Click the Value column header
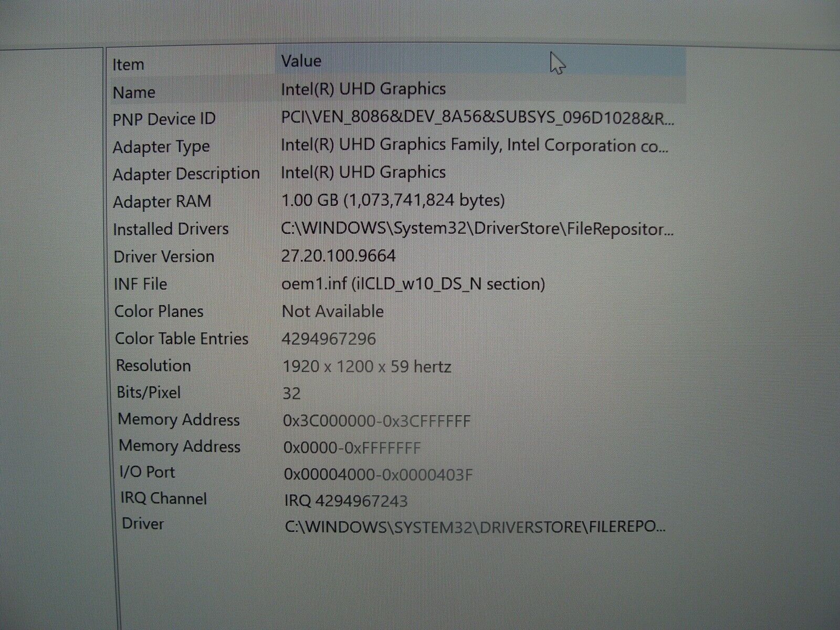 pyautogui.click(x=301, y=61)
